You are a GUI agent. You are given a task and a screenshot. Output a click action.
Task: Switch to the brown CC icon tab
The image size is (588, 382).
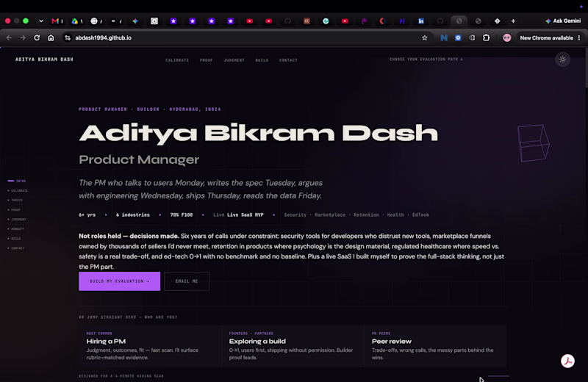[x=306, y=21]
